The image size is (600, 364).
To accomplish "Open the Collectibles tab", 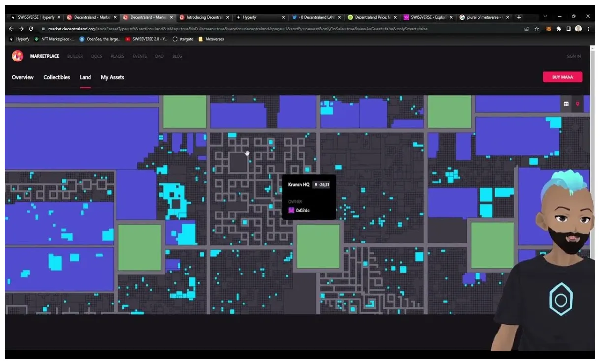I will tap(57, 77).
